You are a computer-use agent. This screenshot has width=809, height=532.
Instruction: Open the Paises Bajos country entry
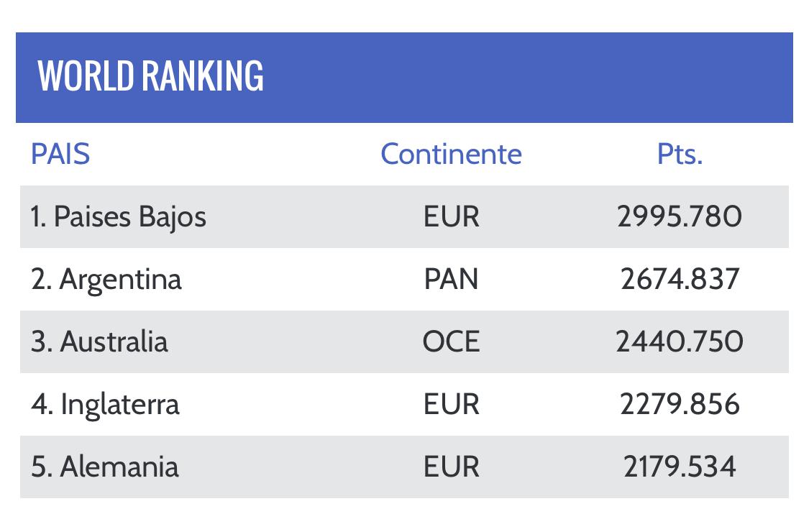(119, 216)
